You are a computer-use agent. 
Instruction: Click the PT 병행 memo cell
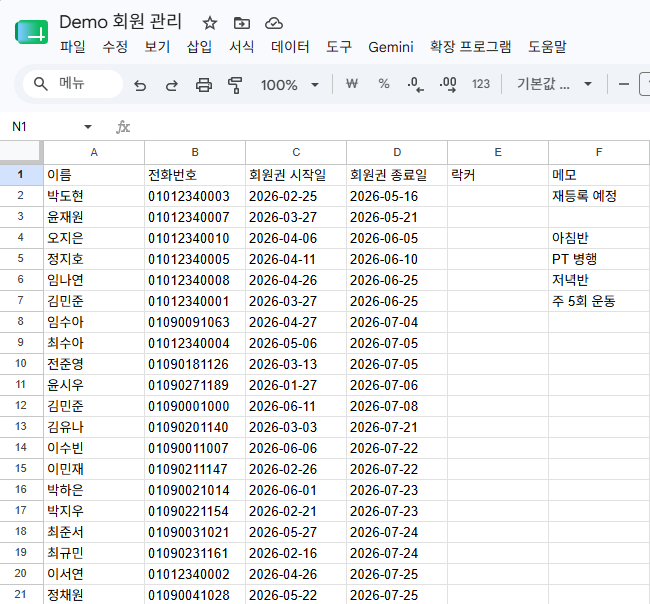(x=599, y=259)
